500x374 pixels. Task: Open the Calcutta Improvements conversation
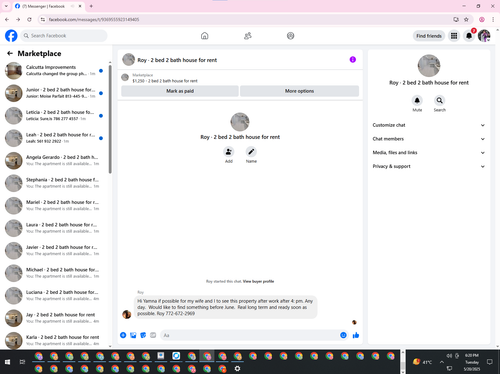pos(55,70)
